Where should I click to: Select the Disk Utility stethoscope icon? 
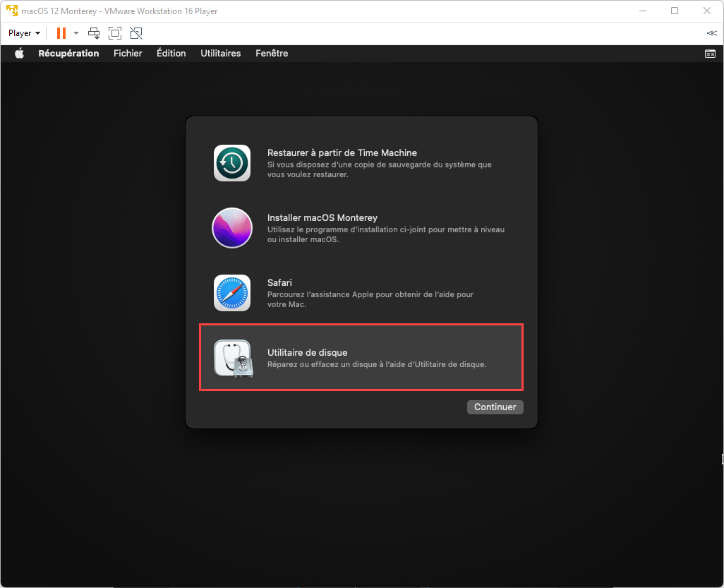[x=233, y=359]
